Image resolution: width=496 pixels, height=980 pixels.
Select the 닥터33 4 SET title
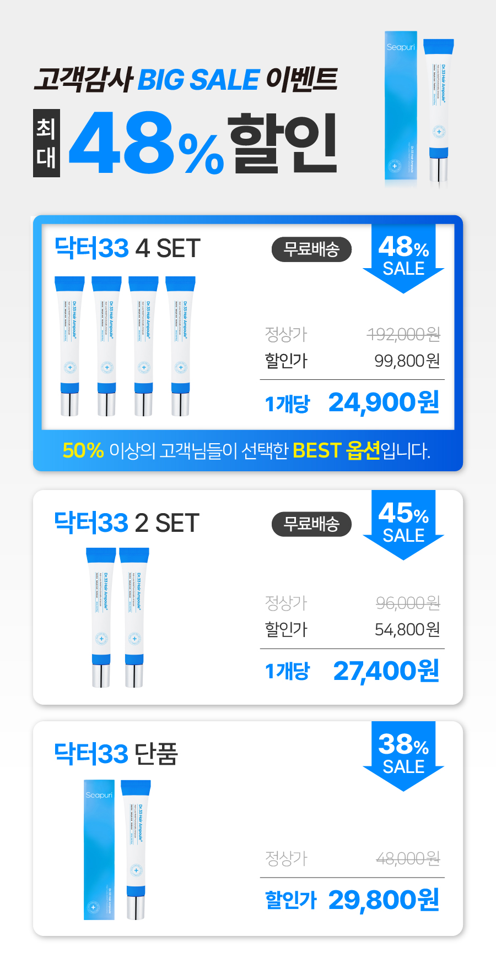coord(127,248)
